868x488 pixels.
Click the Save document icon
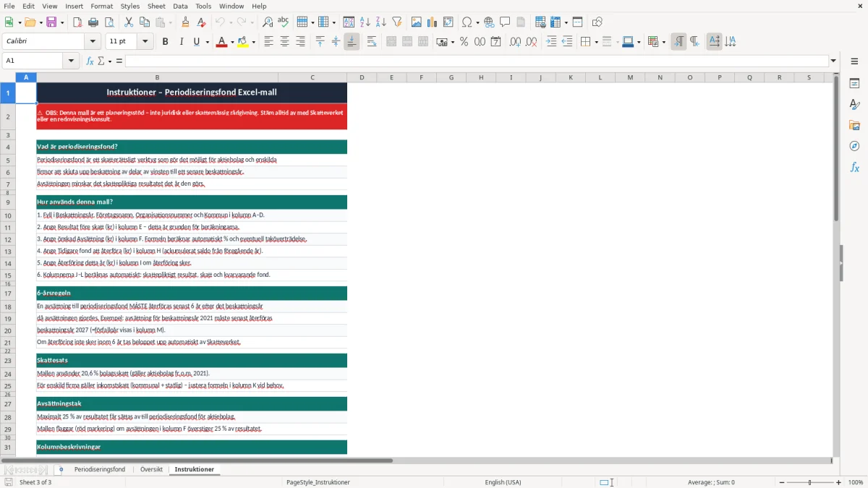click(x=51, y=22)
